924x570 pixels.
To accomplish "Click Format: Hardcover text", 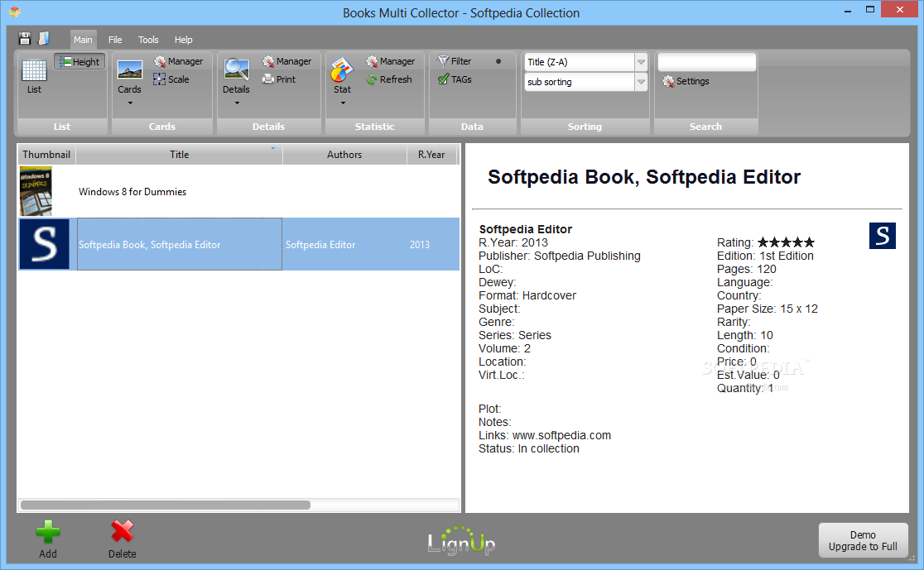I will click(527, 295).
